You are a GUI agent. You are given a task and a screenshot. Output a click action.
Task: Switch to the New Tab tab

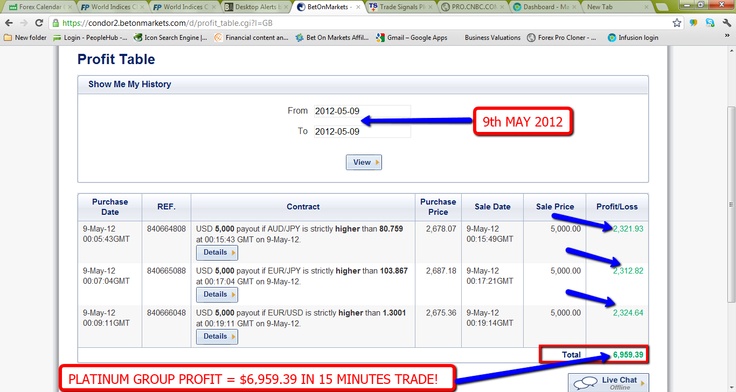tap(617, 7)
